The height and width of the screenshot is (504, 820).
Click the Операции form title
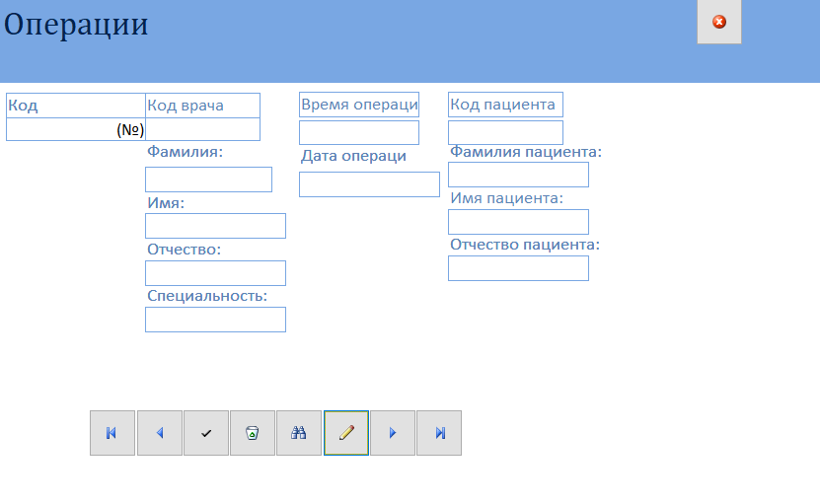[76, 24]
